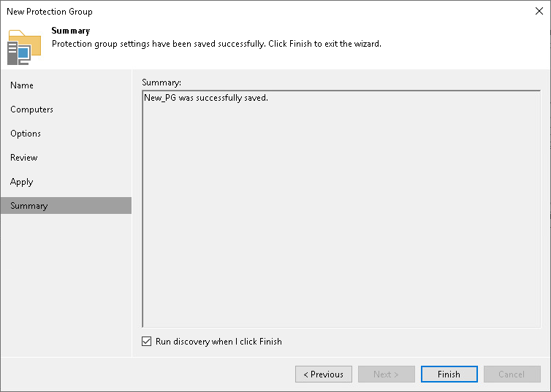
Task: Click the bold Summary heading at top
Action: [71, 31]
